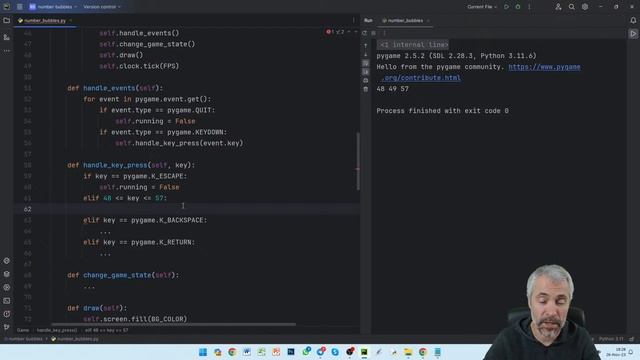
Task: Go to previous highlighted error arrow
Action: pos(349,32)
